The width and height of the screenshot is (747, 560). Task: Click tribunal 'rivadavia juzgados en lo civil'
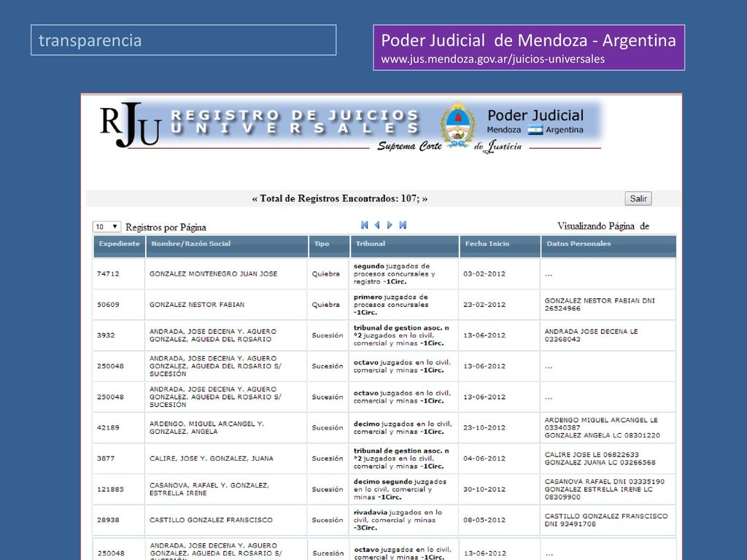coord(398,520)
